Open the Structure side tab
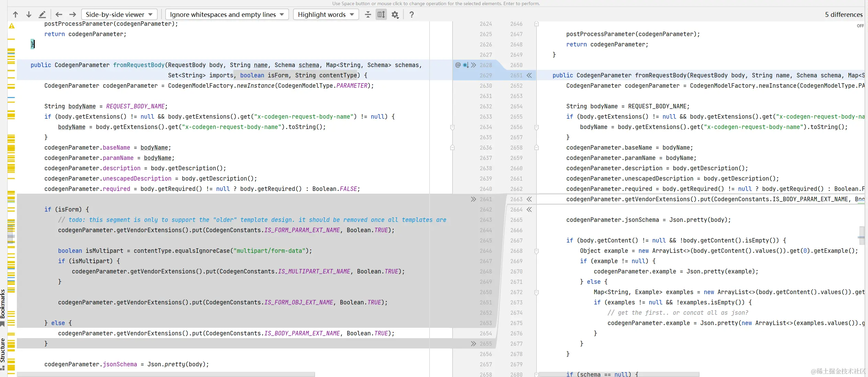The width and height of the screenshot is (868, 377). [x=3, y=350]
